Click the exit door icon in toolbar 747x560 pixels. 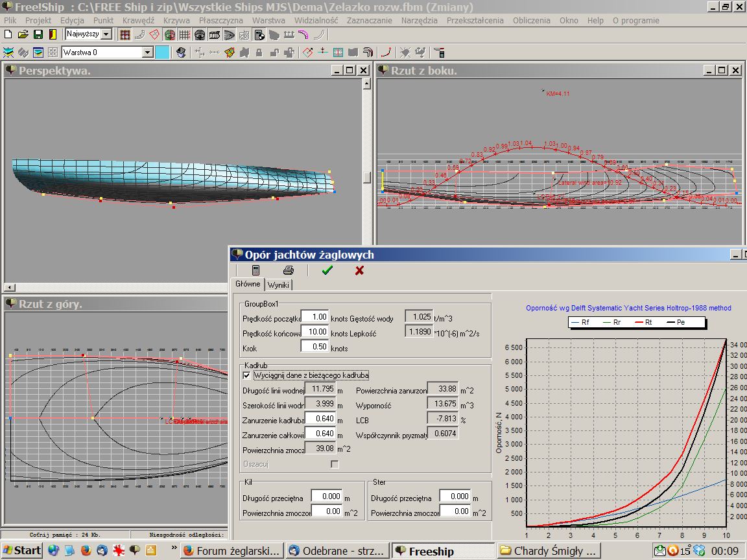52,34
